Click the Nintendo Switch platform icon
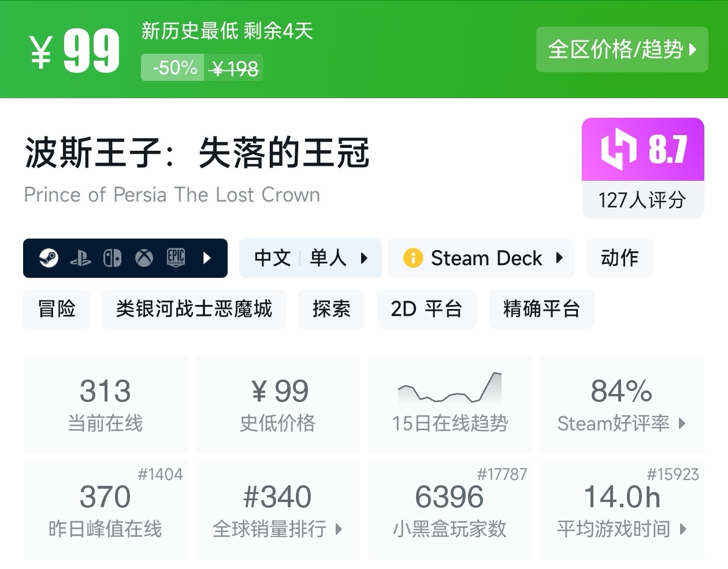 pos(112,258)
